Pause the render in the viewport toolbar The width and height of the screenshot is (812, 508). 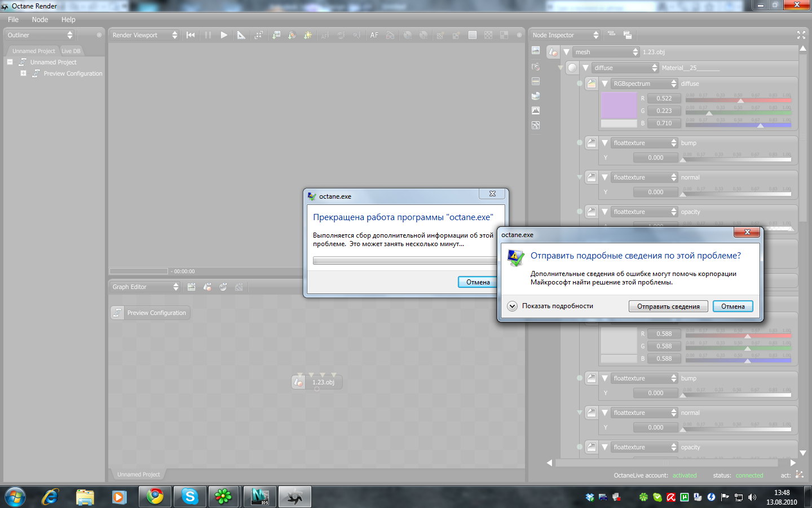[208, 35]
